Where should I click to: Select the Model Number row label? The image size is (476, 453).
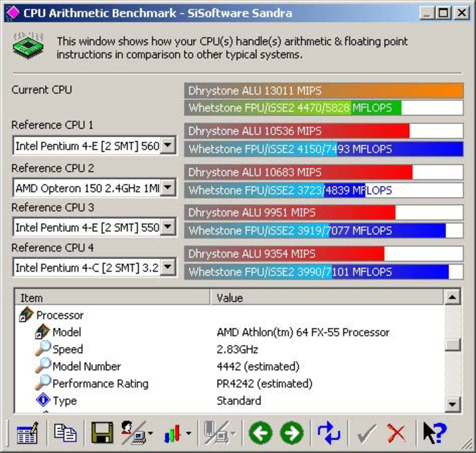point(87,366)
